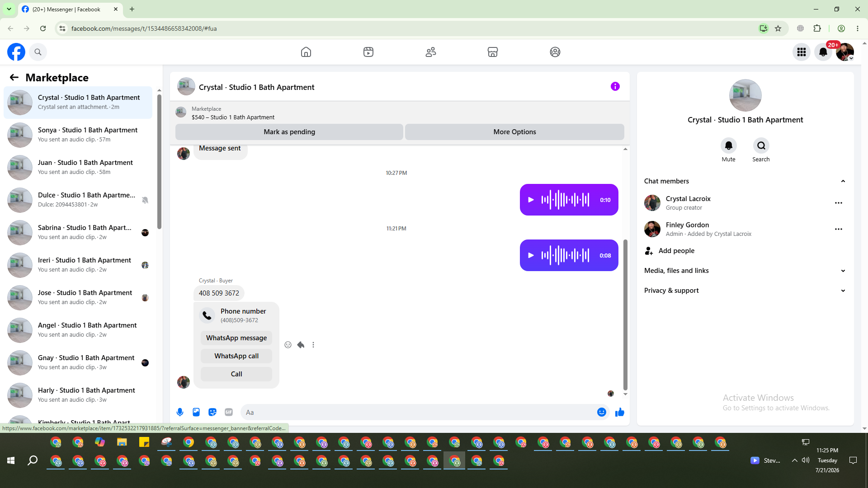Open Windows taskbar search

(x=33, y=460)
